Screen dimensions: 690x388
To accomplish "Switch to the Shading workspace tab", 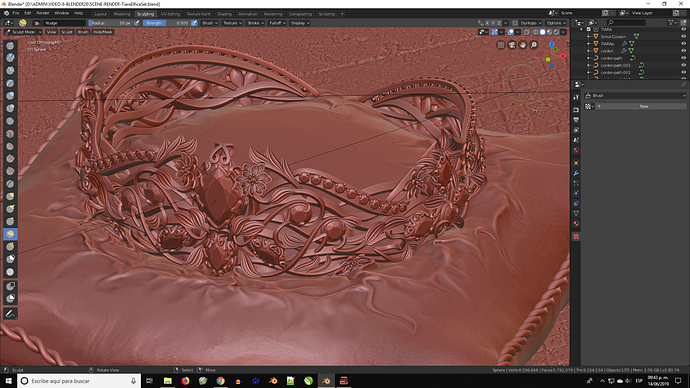I will click(x=224, y=14).
